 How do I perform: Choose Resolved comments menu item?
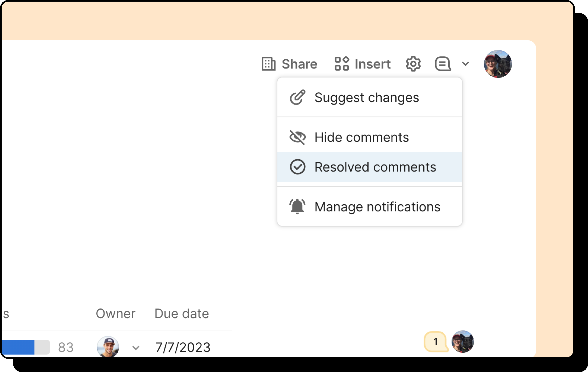click(375, 167)
